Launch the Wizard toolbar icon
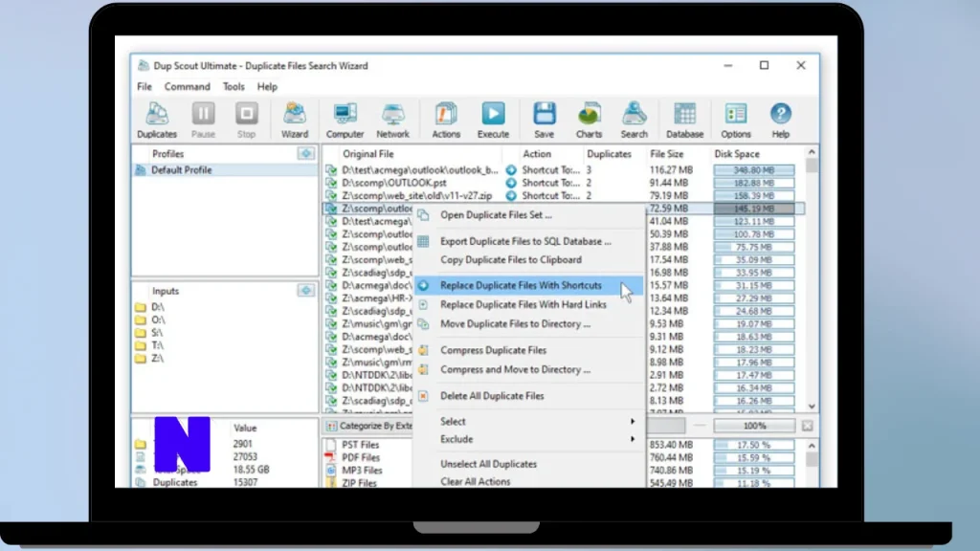This screenshot has height=551, width=980. point(295,120)
